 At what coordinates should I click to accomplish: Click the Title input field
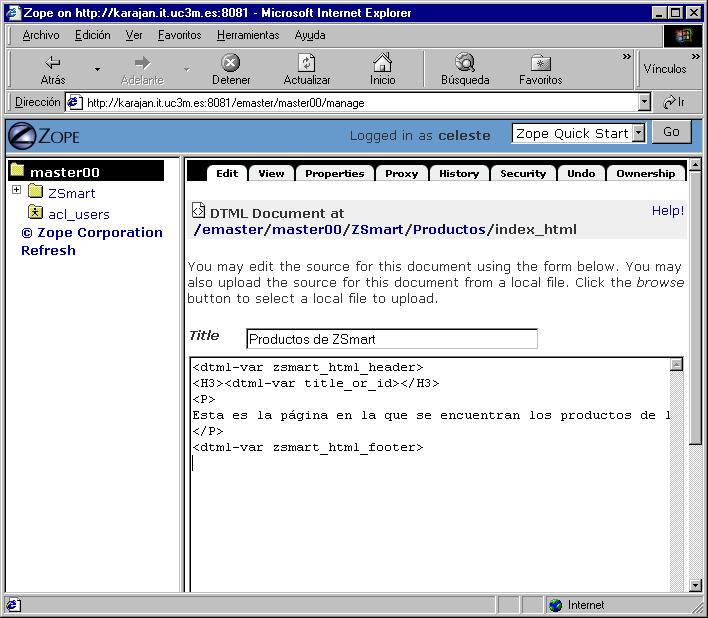(x=392, y=339)
